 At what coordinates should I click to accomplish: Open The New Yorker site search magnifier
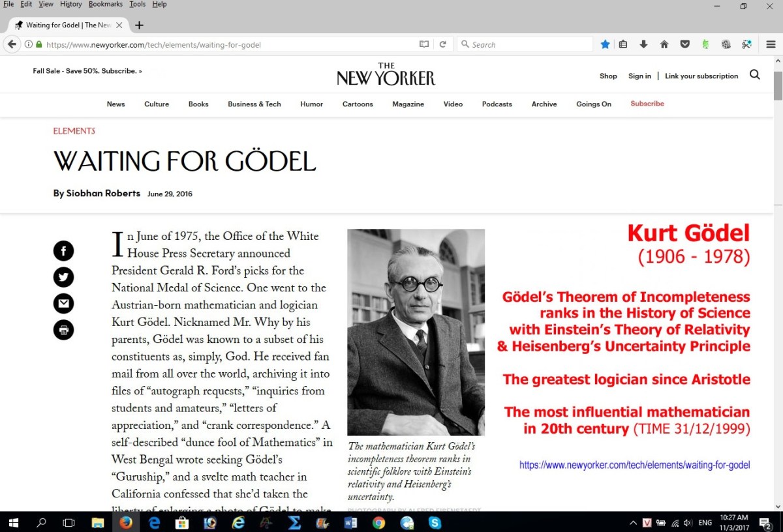click(755, 75)
